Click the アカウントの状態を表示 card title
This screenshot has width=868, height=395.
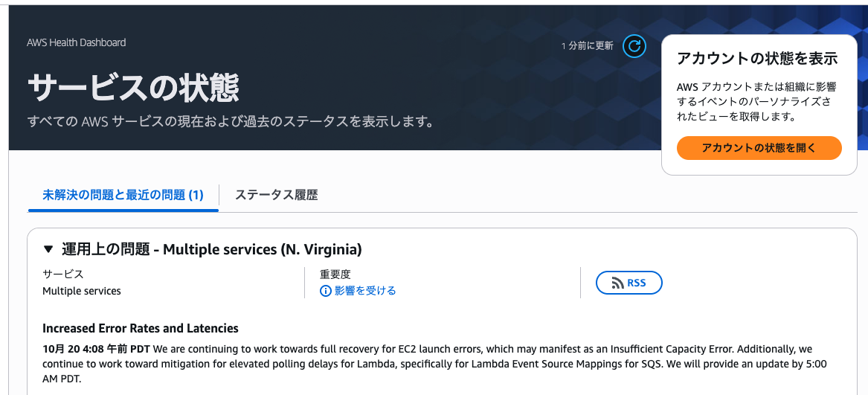coord(757,59)
